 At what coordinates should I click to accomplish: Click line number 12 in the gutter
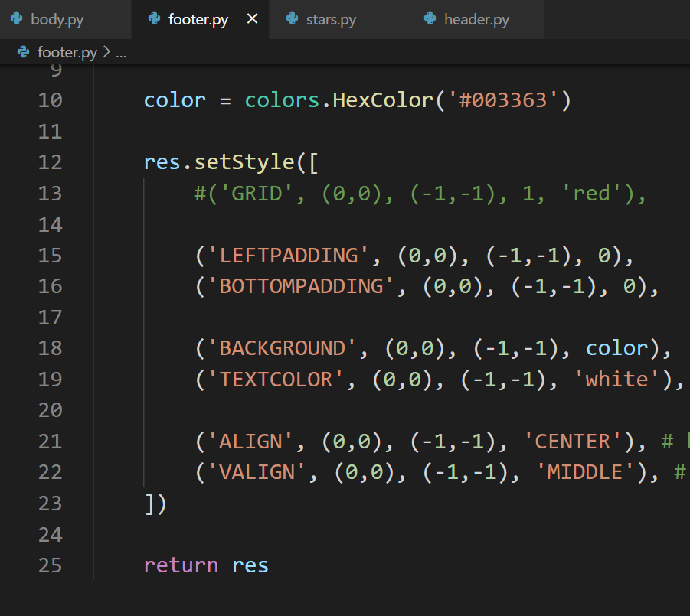(x=50, y=162)
